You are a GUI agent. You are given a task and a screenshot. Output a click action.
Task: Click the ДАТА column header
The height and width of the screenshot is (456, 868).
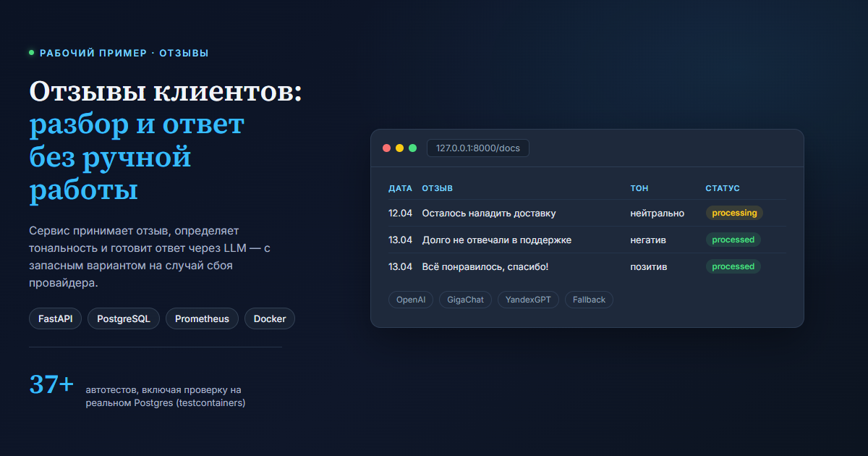click(400, 188)
